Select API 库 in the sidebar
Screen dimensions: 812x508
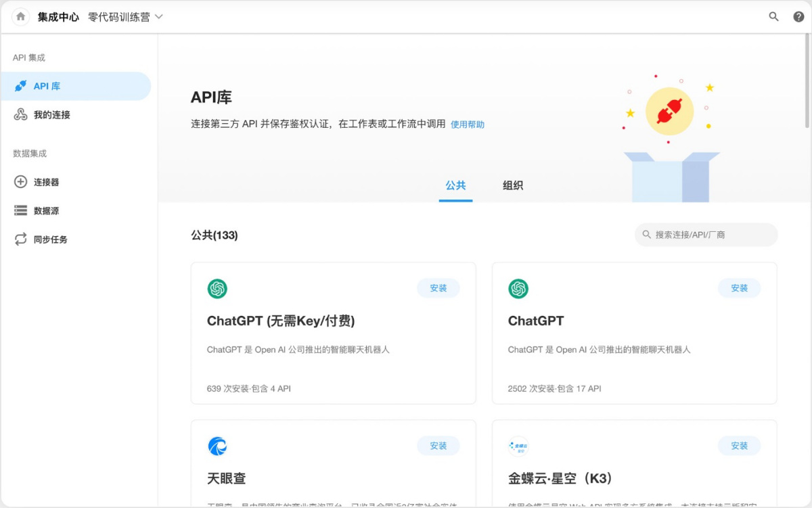pos(47,87)
